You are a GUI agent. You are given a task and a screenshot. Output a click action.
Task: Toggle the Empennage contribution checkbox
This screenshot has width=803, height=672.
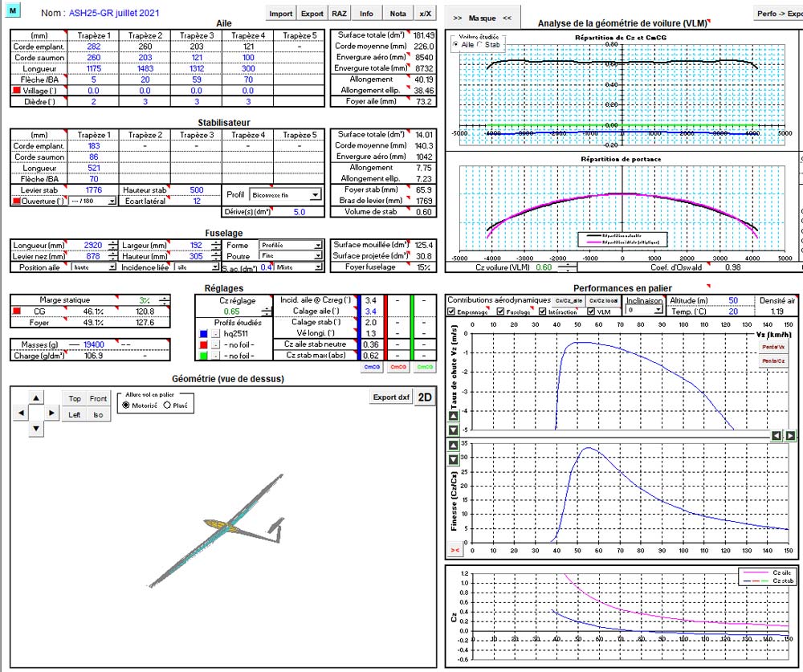[x=451, y=312]
